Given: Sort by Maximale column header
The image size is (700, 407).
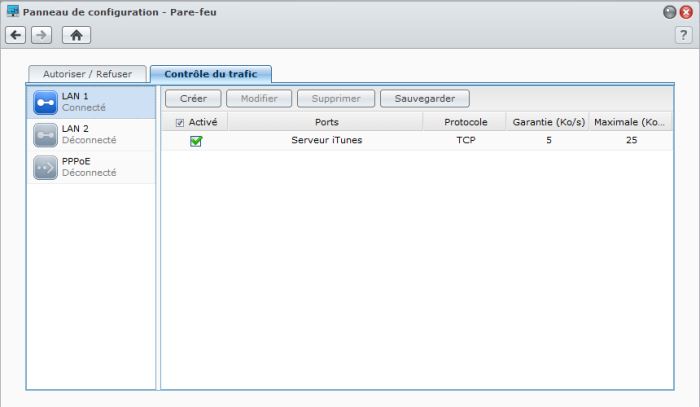Looking at the screenshot, I should 630,122.
